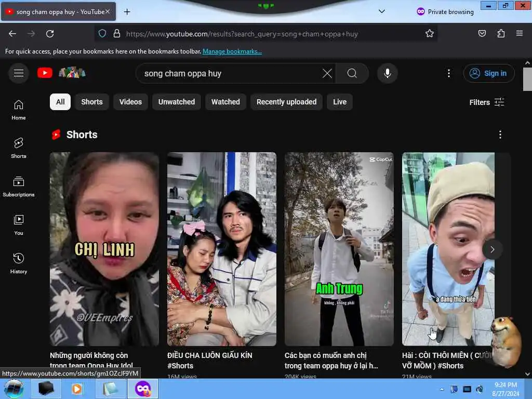
Task: Show next Shorts with the right arrow
Action: [x=493, y=250]
